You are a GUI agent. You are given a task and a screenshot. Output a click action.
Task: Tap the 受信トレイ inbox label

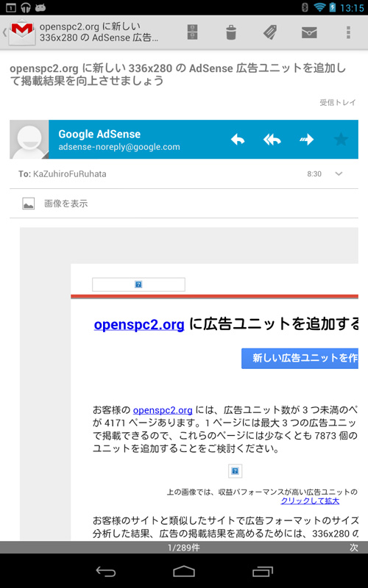[x=337, y=102]
